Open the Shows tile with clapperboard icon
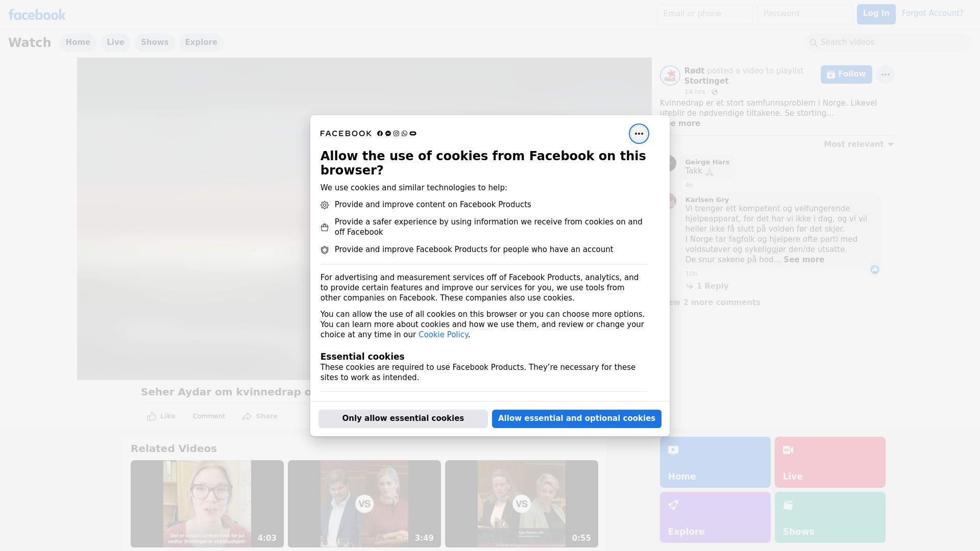Viewport: 980px width, 551px height. point(829,517)
